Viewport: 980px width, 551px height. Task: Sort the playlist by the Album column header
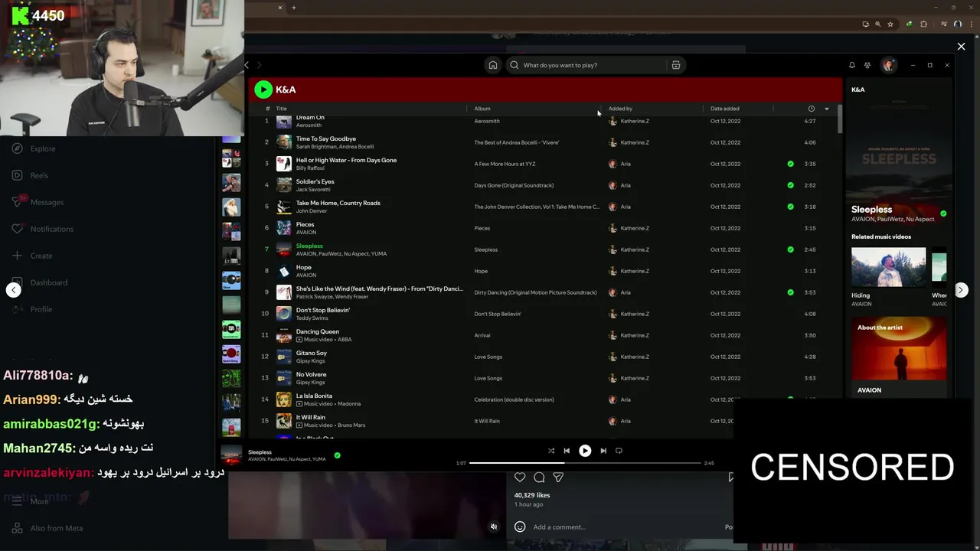click(482, 109)
